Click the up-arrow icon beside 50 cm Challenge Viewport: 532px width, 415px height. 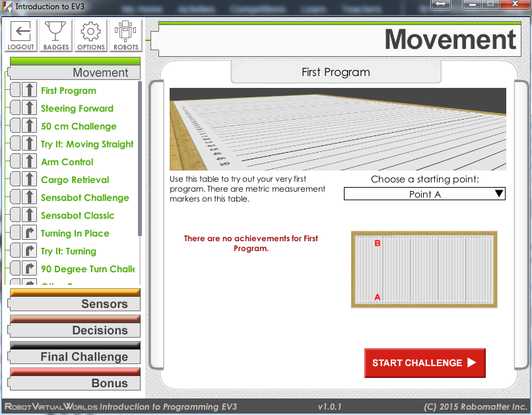[x=30, y=126]
